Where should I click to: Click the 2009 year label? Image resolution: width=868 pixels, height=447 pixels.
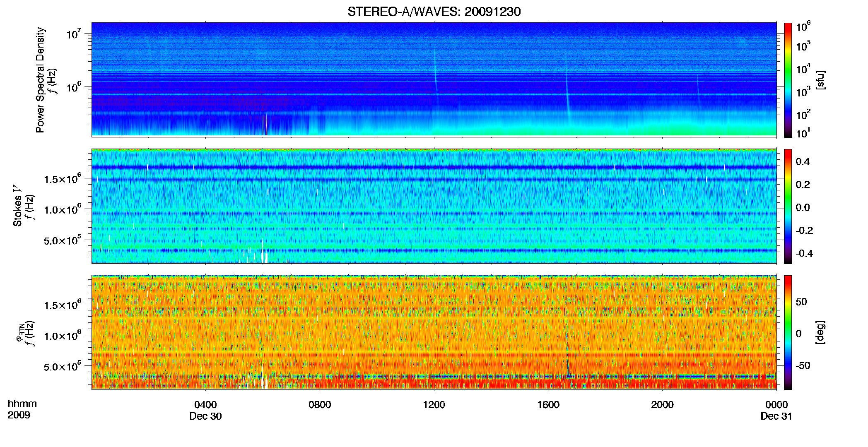pyautogui.click(x=19, y=415)
